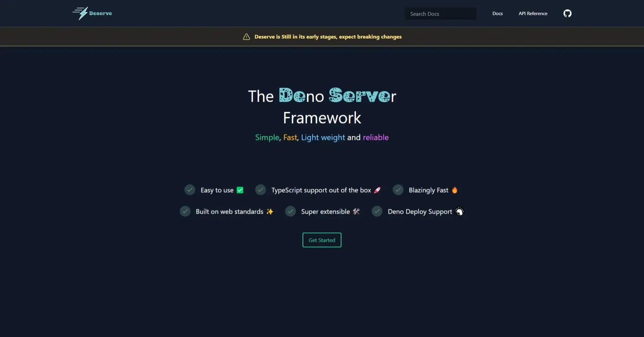The image size is (644, 337).
Task: Click the 'Blazingly Fast' feature text
Action: 428,190
